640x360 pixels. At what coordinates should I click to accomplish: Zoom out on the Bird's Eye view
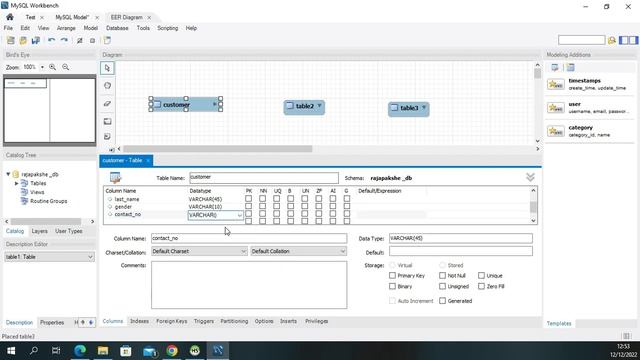(x=66, y=67)
